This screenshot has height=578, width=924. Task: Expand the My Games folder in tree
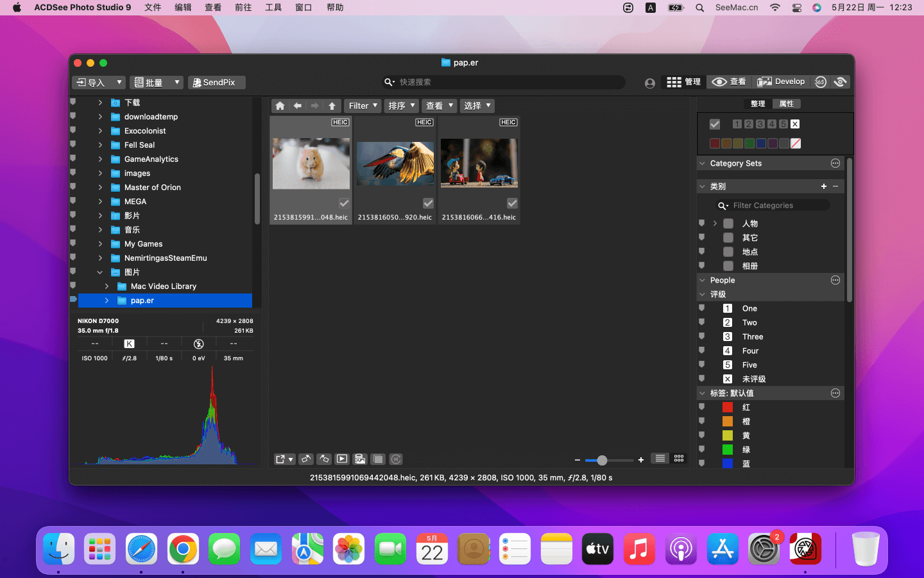(x=100, y=244)
